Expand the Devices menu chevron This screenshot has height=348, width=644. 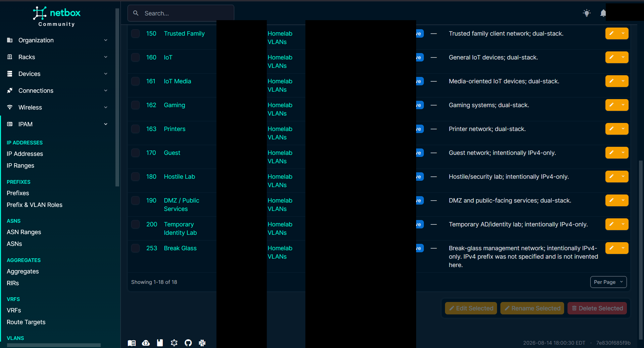click(x=106, y=74)
